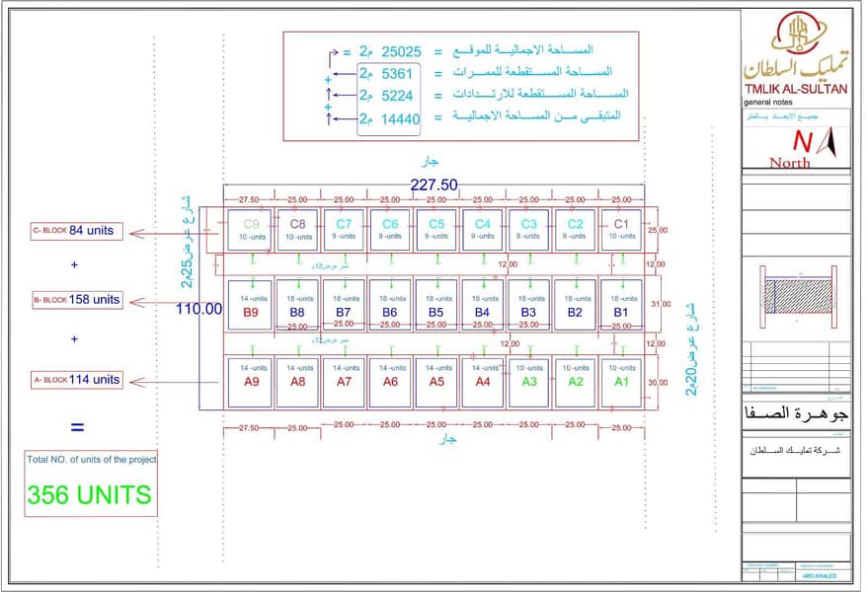868x592 pixels.
Task: Select the 14440 remaining area value
Action: [x=401, y=119]
